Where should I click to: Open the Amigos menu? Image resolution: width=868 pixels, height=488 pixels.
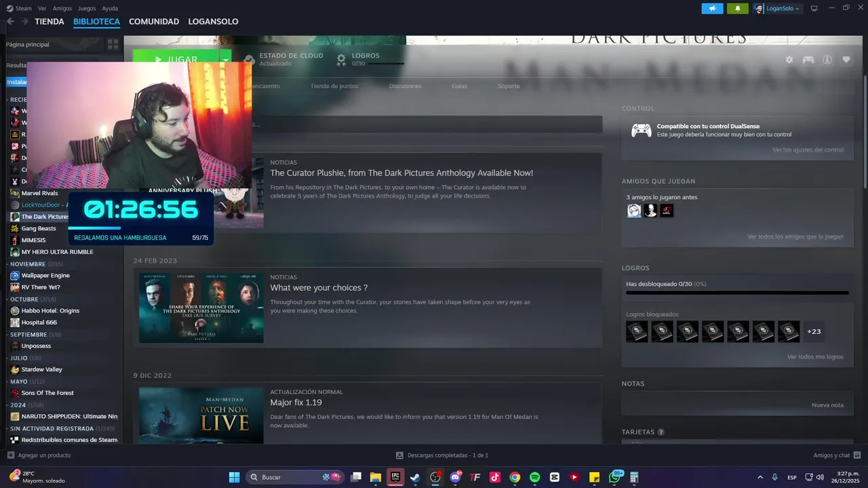tap(62, 8)
